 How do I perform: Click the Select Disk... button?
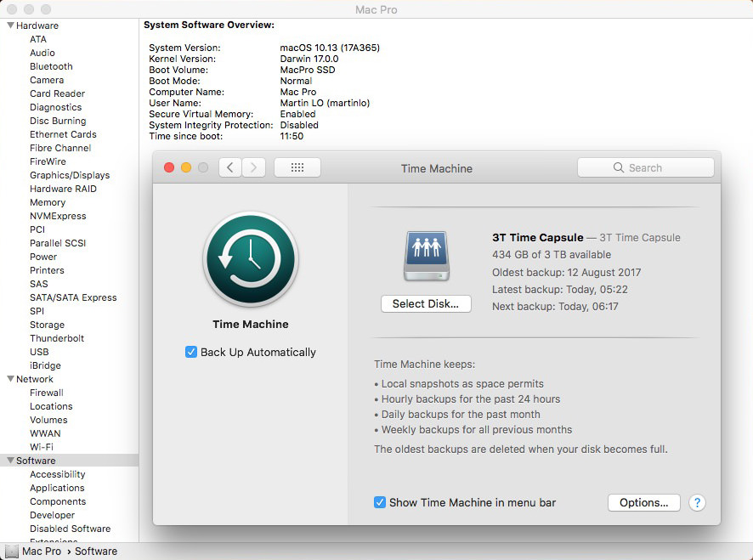point(426,303)
